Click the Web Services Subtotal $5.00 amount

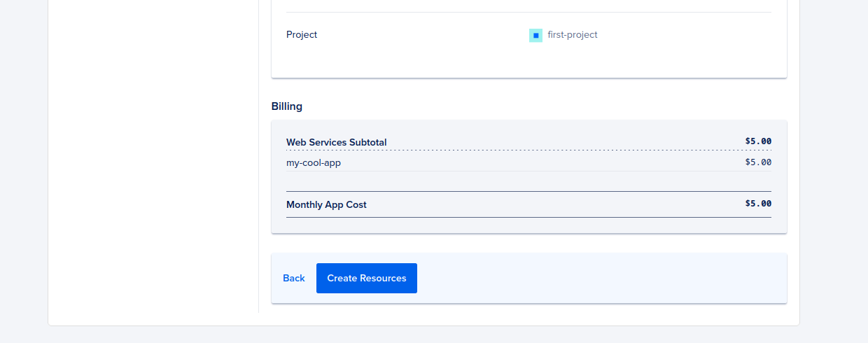[758, 141]
